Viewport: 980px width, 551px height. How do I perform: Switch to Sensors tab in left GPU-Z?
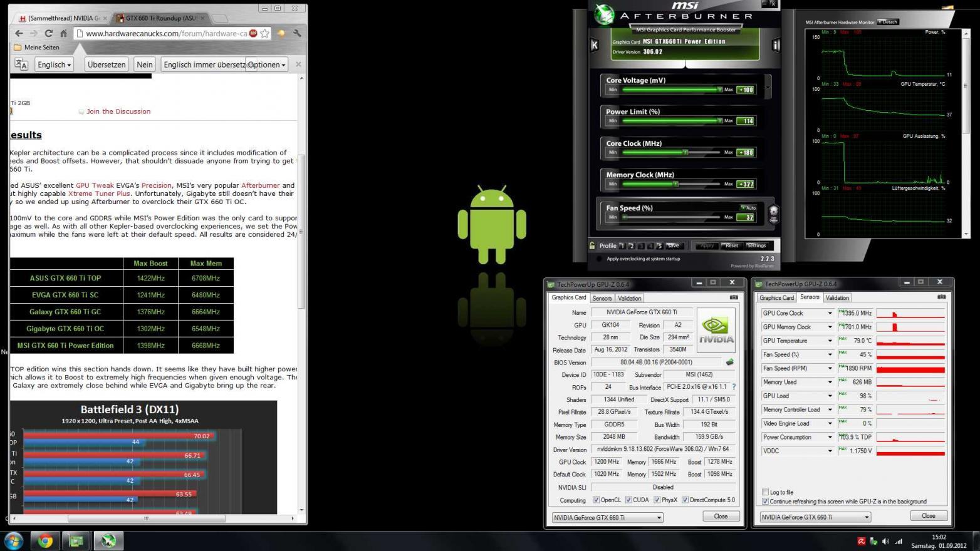click(602, 298)
